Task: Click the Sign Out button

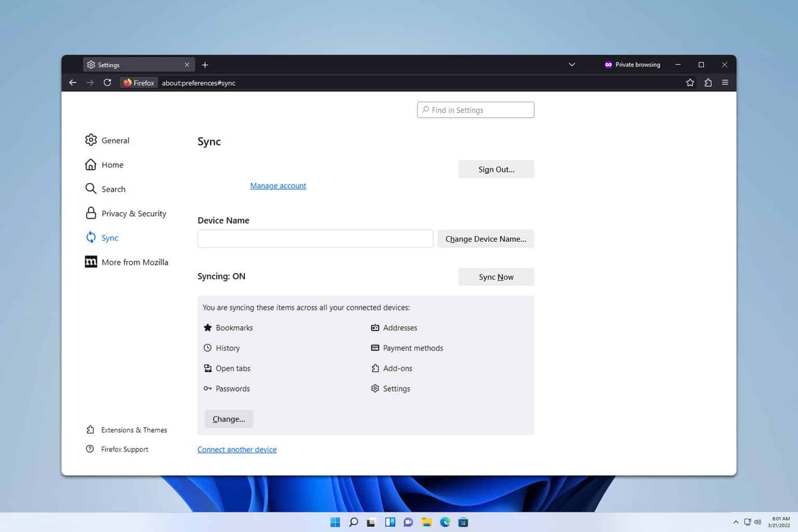Action: (x=496, y=169)
